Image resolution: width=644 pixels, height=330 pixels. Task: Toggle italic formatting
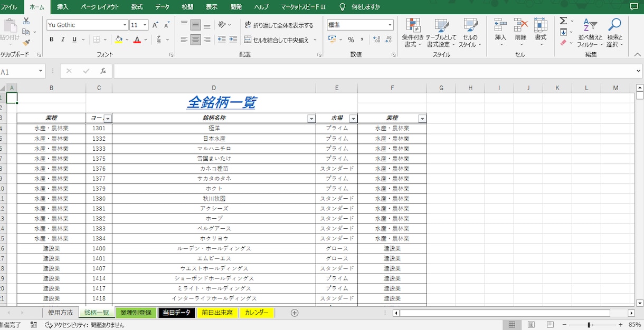(63, 40)
